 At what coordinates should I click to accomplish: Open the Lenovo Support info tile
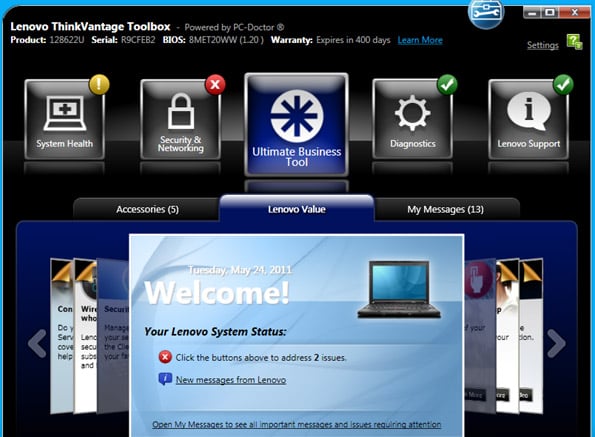point(529,119)
